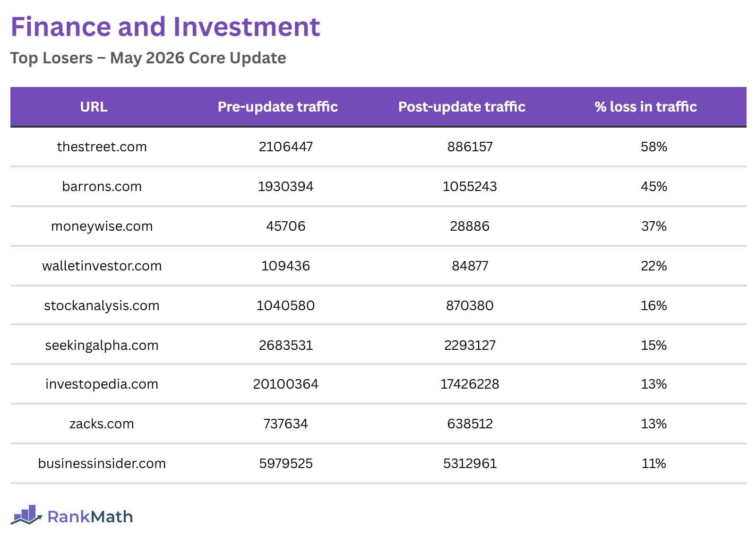
Task: Click the 15% loss for seekingalpha.com
Action: pos(654,345)
